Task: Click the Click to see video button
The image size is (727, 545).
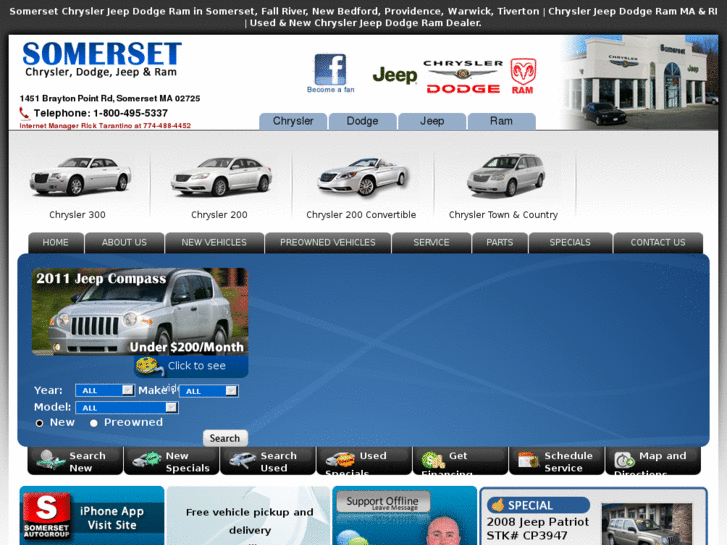Action: pyautogui.click(x=191, y=366)
